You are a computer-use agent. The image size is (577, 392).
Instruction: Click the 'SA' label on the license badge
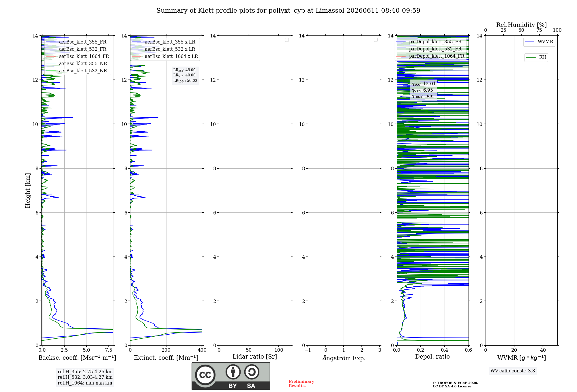tap(251, 386)
